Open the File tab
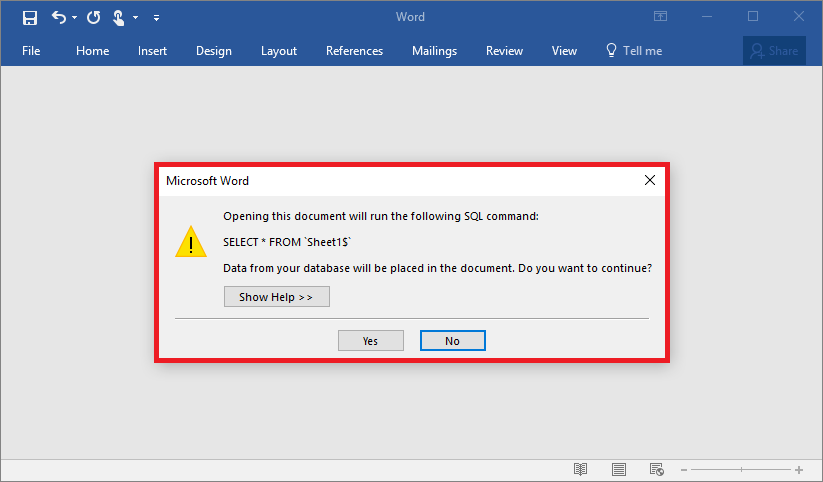823x482 pixels. point(31,51)
